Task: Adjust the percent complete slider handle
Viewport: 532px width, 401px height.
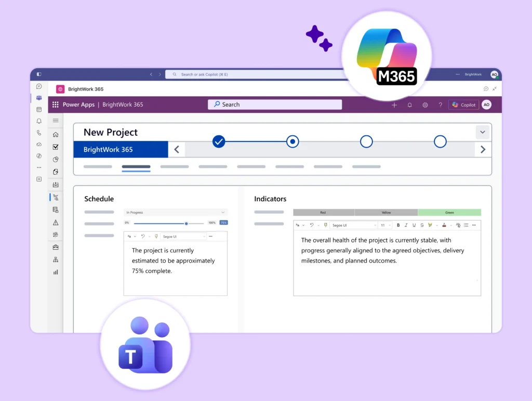Action: click(x=187, y=224)
